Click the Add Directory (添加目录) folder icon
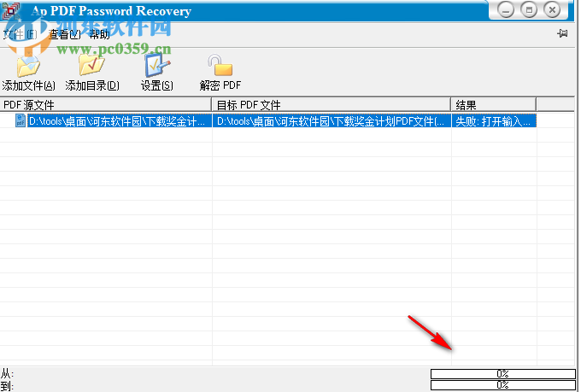This screenshot has height=392, width=581. coord(91,64)
